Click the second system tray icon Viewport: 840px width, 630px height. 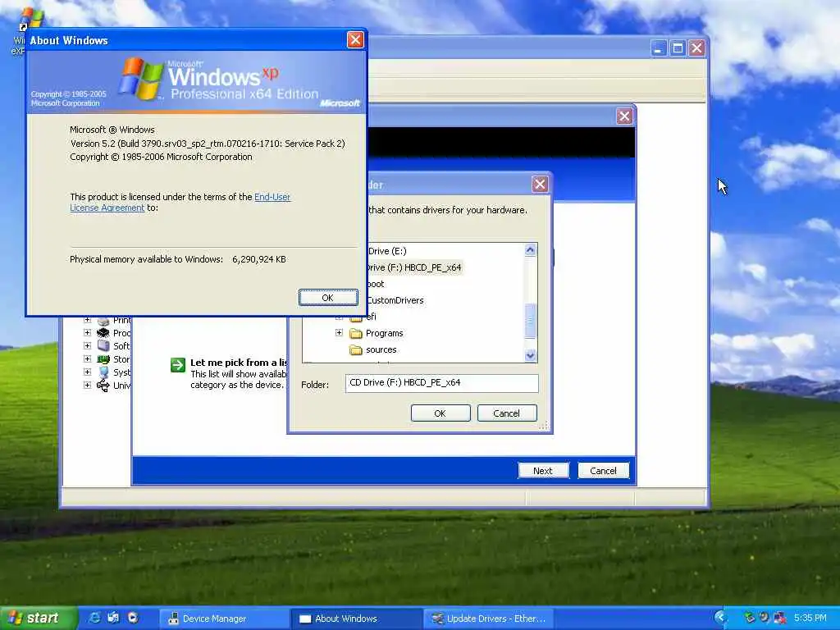point(764,619)
